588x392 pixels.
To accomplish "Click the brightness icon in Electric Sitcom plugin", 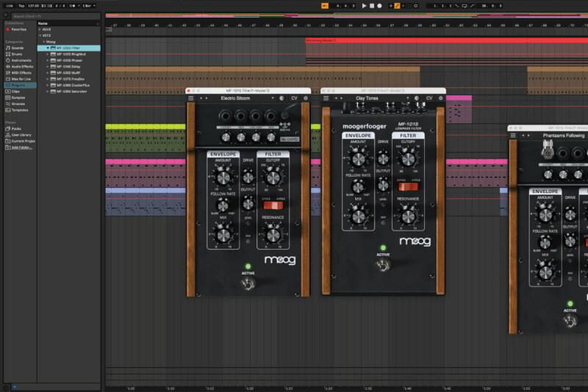I will (x=282, y=98).
